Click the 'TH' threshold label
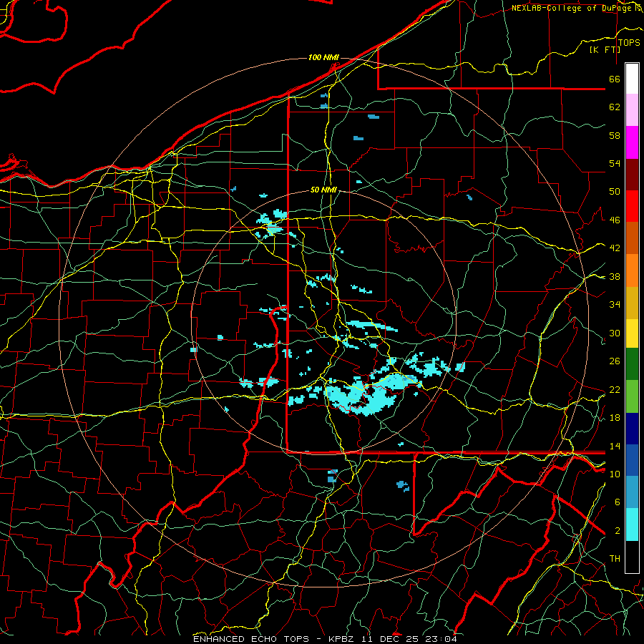644x644 pixels. [615, 559]
